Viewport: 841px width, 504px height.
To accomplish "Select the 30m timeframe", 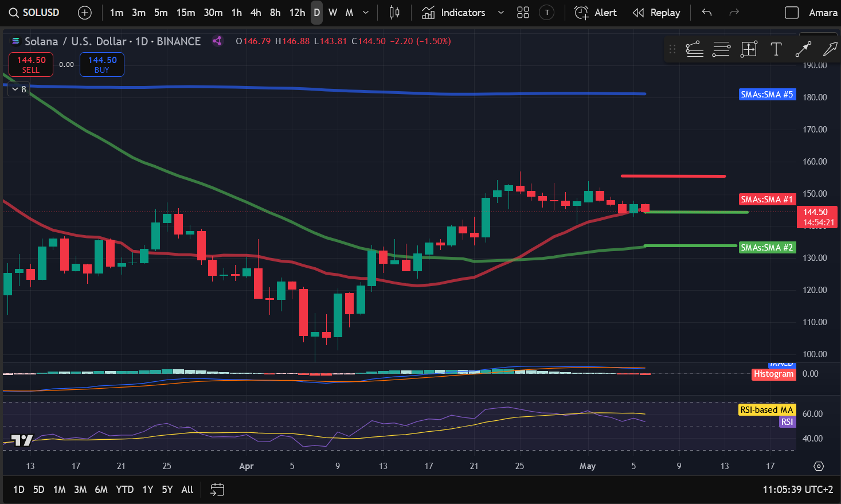I will (x=213, y=13).
